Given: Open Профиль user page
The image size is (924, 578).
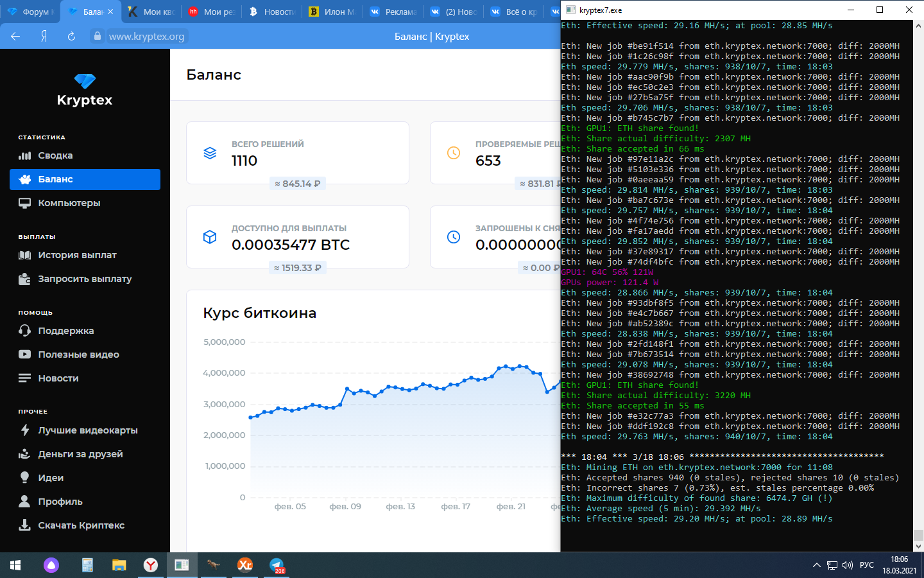Looking at the screenshot, I should [x=60, y=502].
